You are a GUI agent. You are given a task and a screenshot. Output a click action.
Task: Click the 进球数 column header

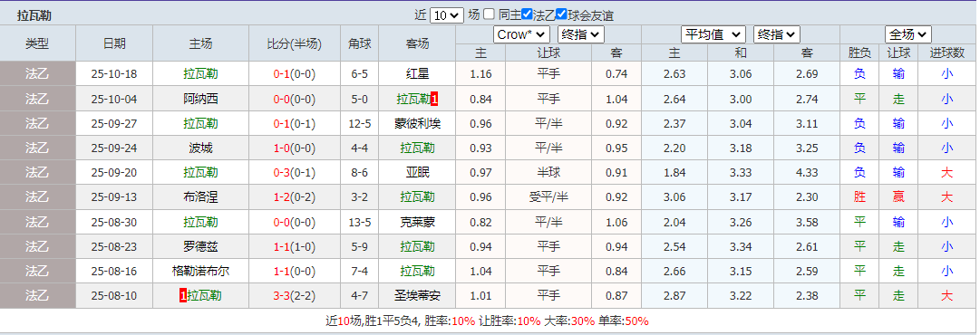tap(946, 53)
